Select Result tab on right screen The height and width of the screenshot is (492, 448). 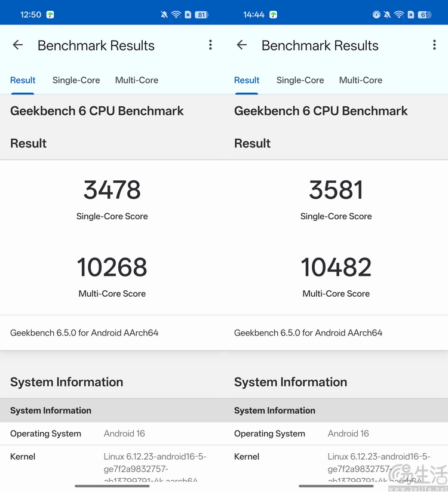[x=247, y=80]
